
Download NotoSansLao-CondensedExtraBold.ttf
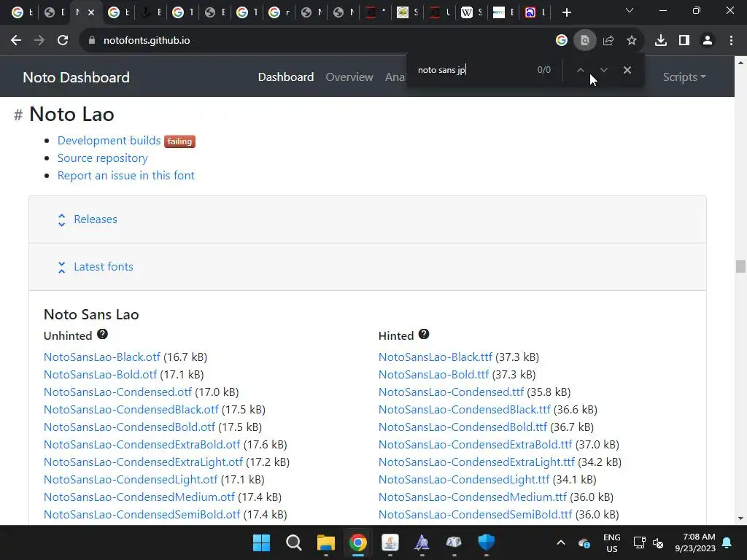click(476, 445)
